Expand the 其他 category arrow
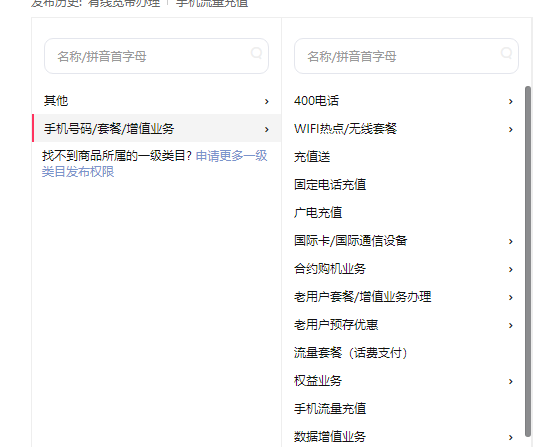Screen dimensions: 542x447 pyautogui.click(x=267, y=101)
